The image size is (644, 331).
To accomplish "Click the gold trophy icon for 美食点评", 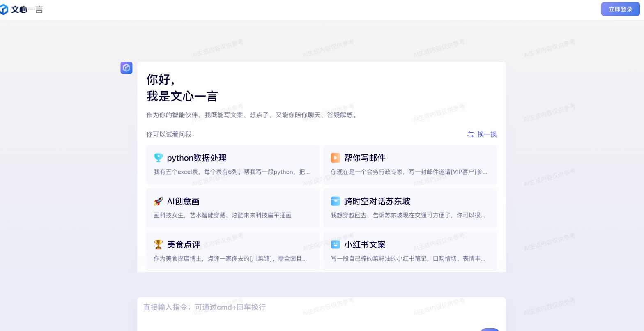I will click(159, 244).
